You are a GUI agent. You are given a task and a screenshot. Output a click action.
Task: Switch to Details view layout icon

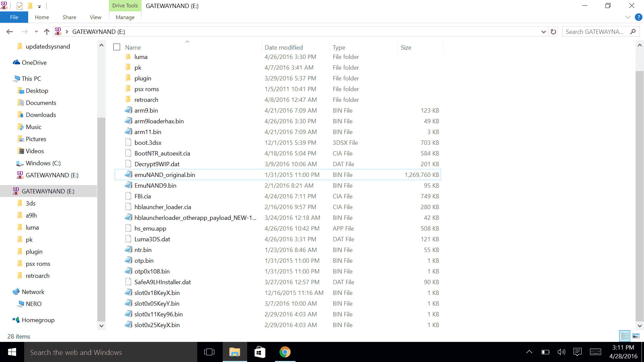[x=625, y=336]
